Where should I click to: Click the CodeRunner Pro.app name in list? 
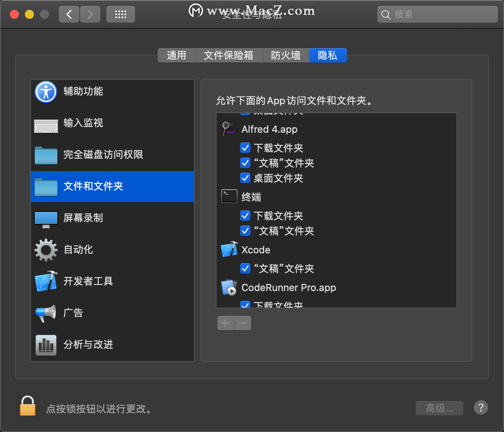(289, 288)
